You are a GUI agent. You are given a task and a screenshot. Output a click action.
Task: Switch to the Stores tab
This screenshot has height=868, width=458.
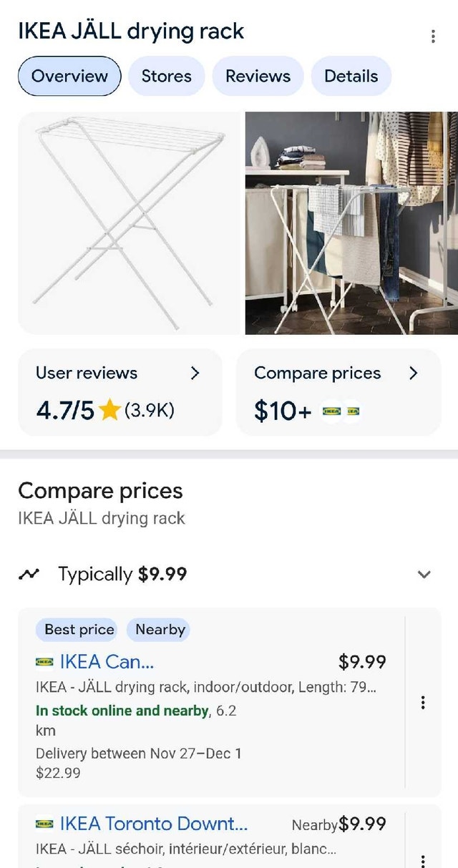point(166,76)
